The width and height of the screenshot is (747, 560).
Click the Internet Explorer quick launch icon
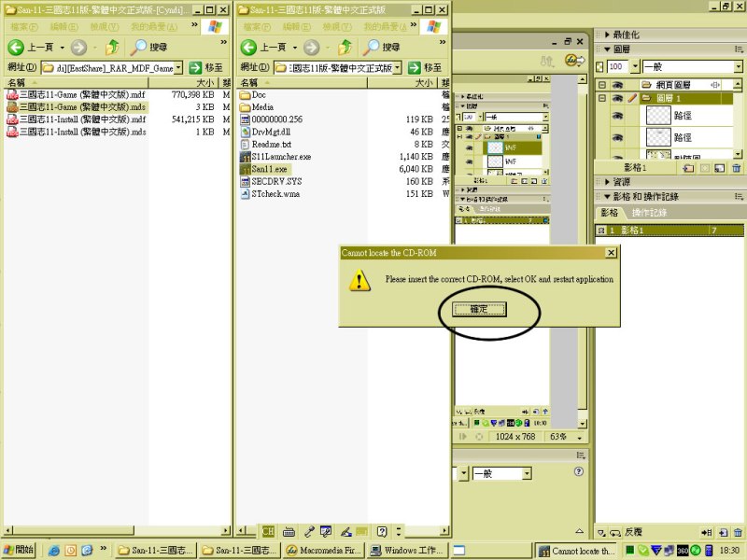pos(54,551)
